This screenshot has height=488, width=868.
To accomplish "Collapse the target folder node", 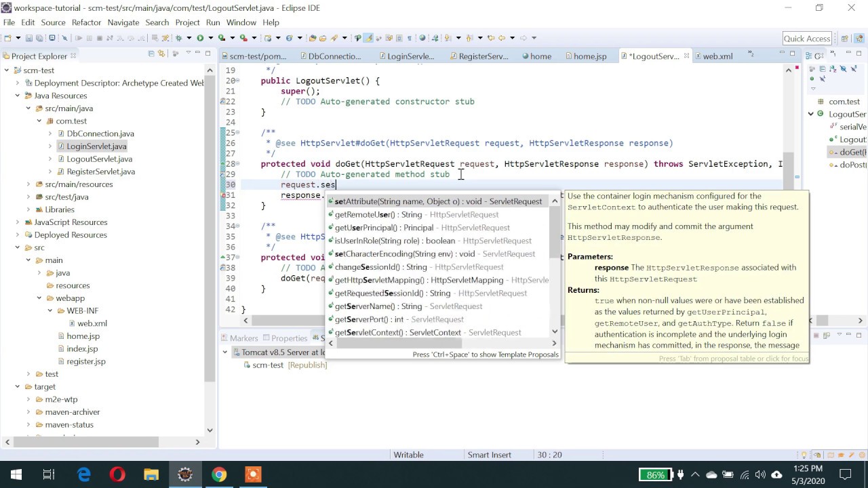I will coord(18,387).
